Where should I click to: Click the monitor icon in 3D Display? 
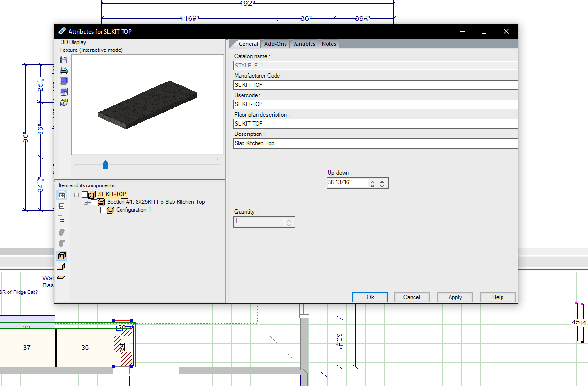[x=63, y=81]
